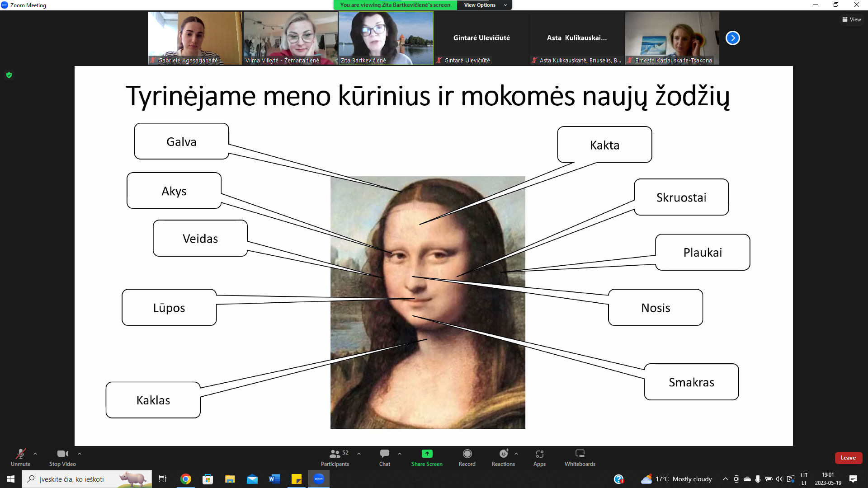The height and width of the screenshot is (488, 868).
Task: Click the green encryption shield icon
Action: tap(9, 75)
